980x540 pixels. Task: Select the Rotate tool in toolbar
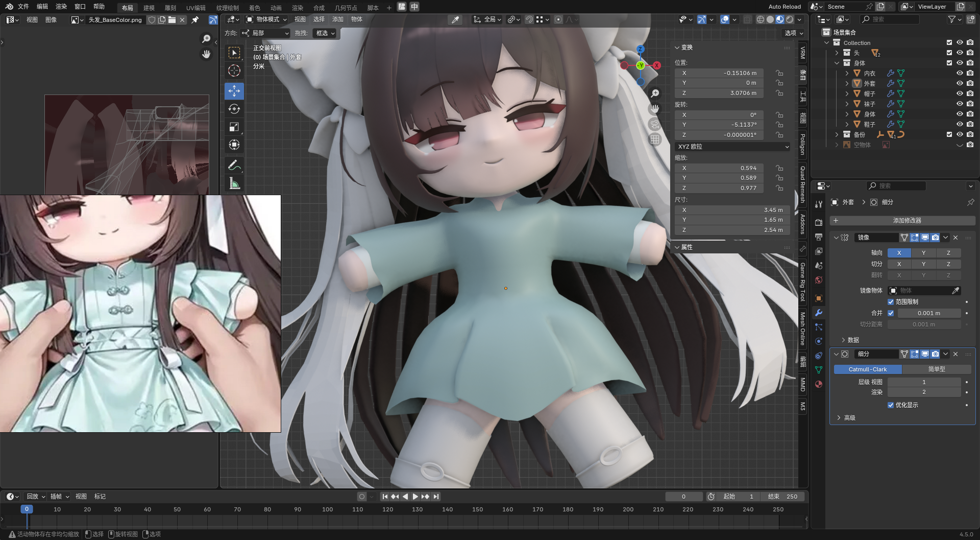234,109
